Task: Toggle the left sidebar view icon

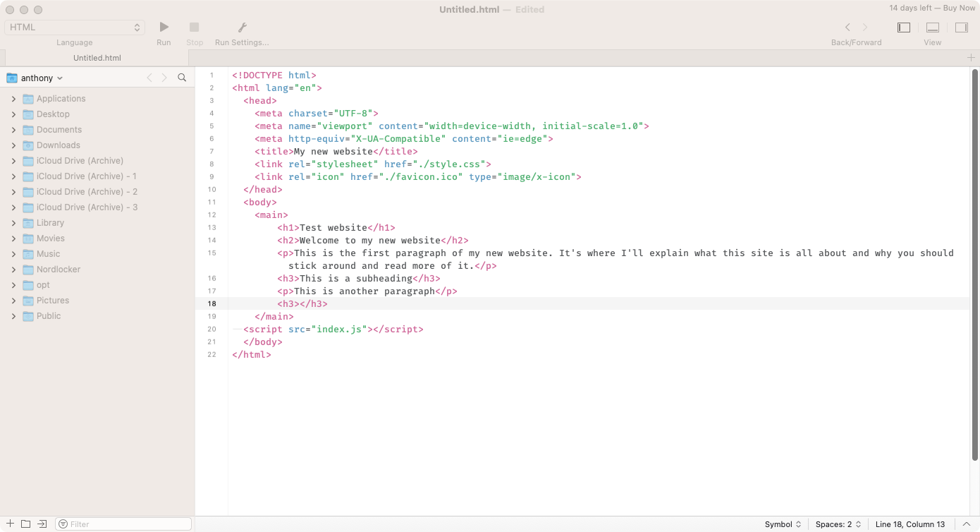Action: [x=904, y=28]
